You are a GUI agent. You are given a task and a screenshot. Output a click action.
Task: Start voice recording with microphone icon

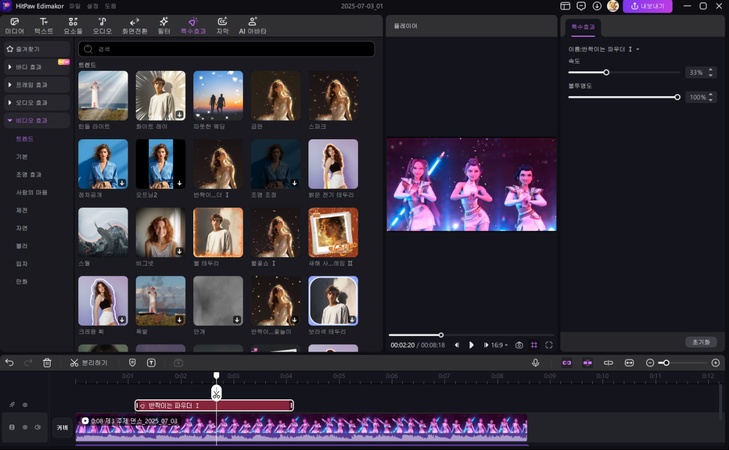536,363
